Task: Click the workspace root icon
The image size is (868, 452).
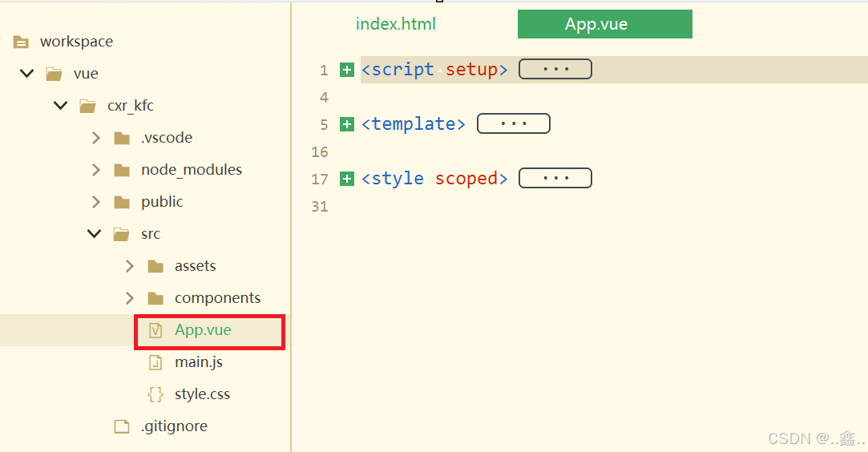Action: [21, 42]
